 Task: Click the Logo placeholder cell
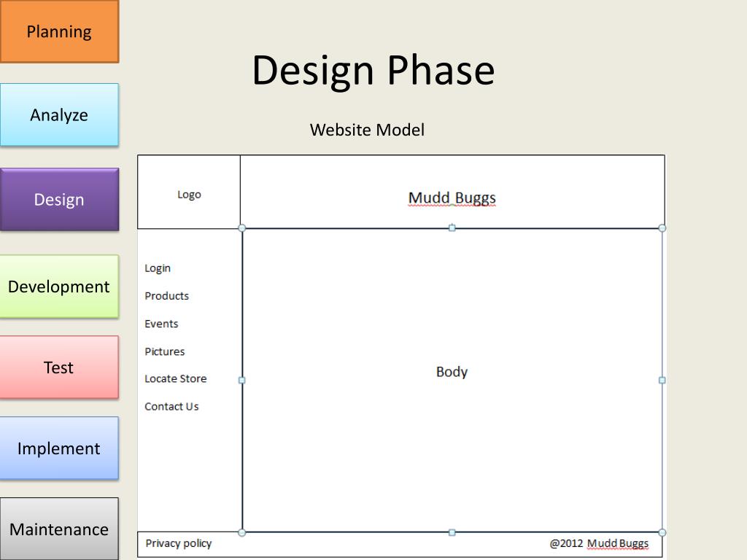(x=189, y=192)
